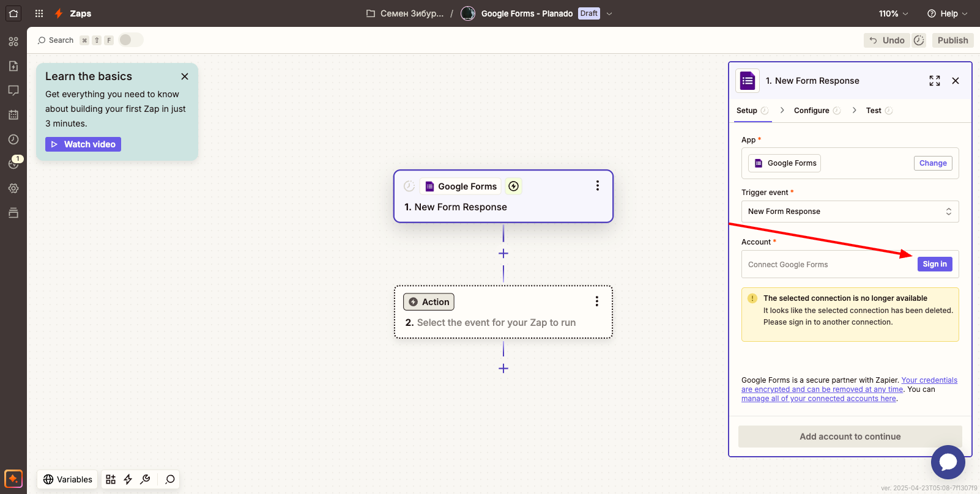Click the wrench tools icon in bottom toolbar
This screenshot has width=980, height=494.
(x=145, y=479)
